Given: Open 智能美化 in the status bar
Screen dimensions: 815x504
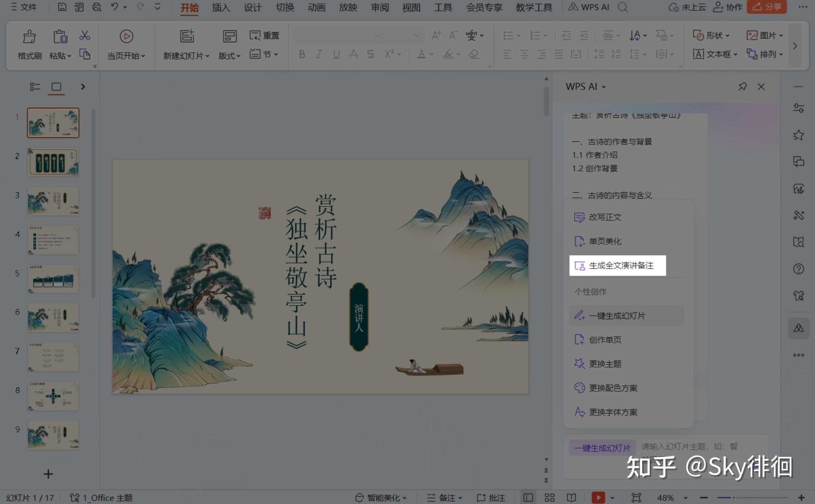Looking at the screenshot, I should (380, 497).
